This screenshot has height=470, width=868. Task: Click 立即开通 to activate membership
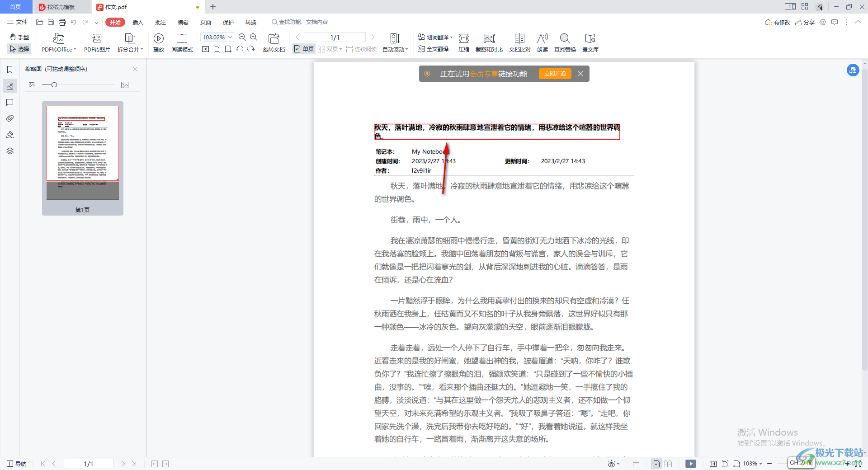point(555,74)
